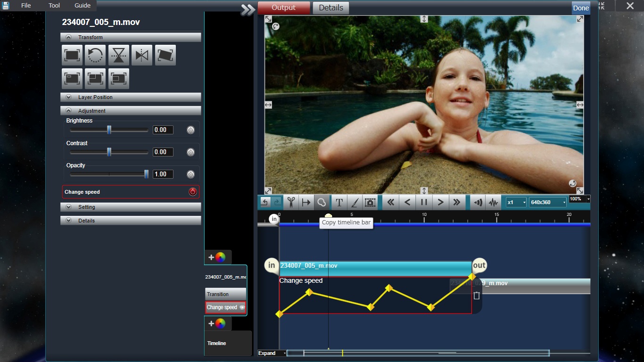Viewport: 644px width, 362px height.
Task: Click the Brightness value field
Action: click(x=163, y=130)
